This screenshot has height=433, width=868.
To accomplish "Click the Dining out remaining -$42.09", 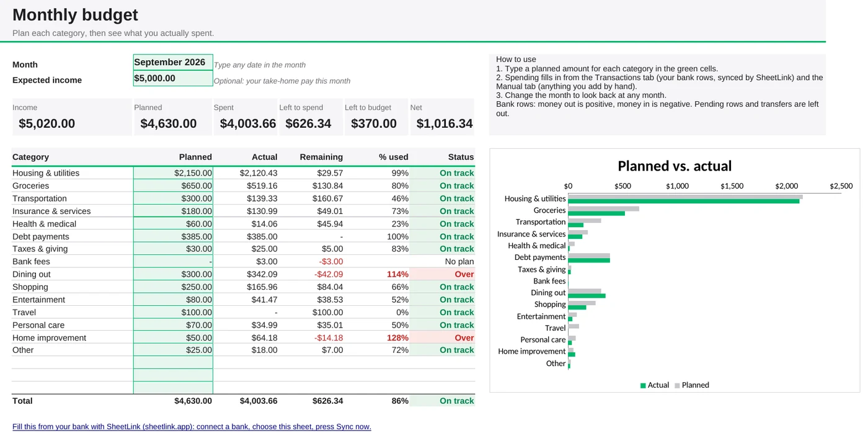I will tap(329, 274).
